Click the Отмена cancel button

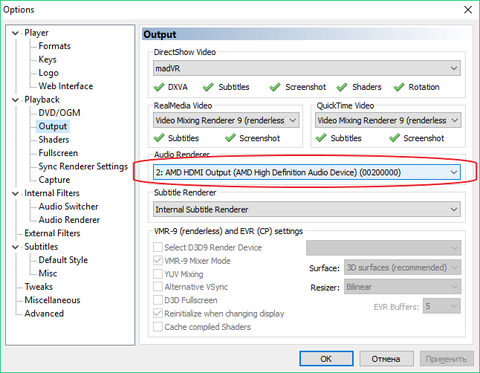click(386, 359)
